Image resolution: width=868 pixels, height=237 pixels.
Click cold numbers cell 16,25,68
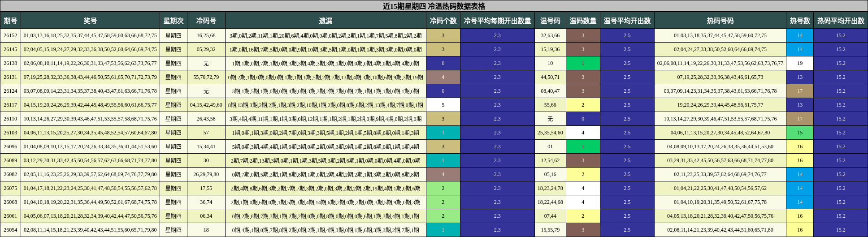click(x=206, y=35)
